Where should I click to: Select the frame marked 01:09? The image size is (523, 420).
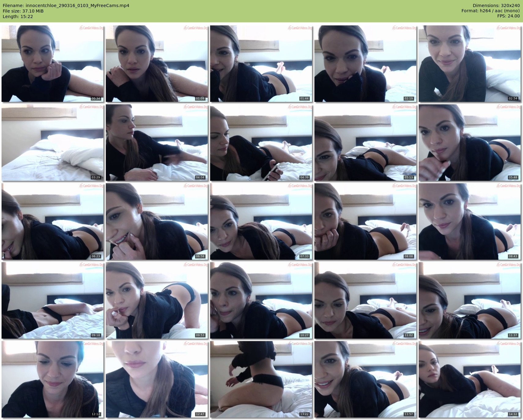pyautogui.click(x=157, y=64)
